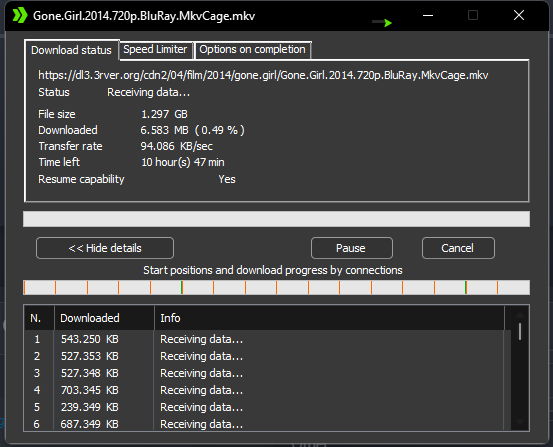Click the scroll down arrow in connections list
The height and width of the screenshot is (447, 553).
point(520,422)
